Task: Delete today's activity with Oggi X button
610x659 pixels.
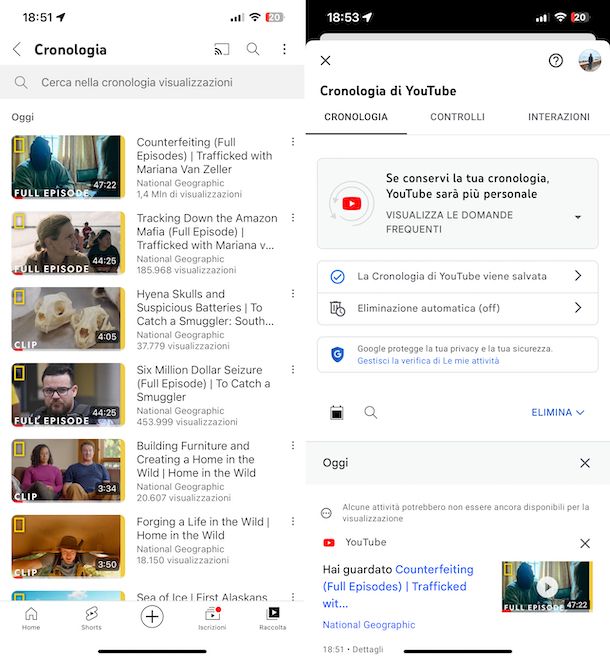Action: (x=585, y=463)
